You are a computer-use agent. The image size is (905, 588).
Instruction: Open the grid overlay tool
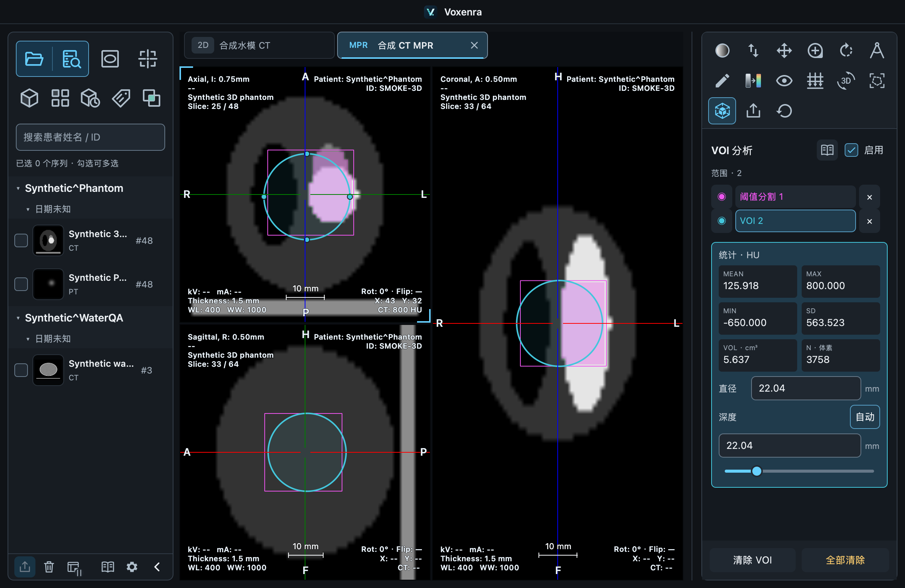click(x=815, y=81)
